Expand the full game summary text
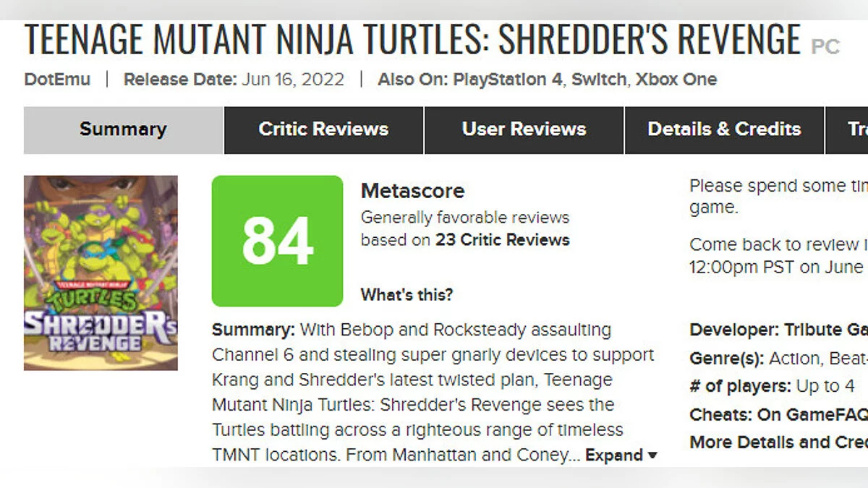Screen dimensions: 868x488 point(621,455)
